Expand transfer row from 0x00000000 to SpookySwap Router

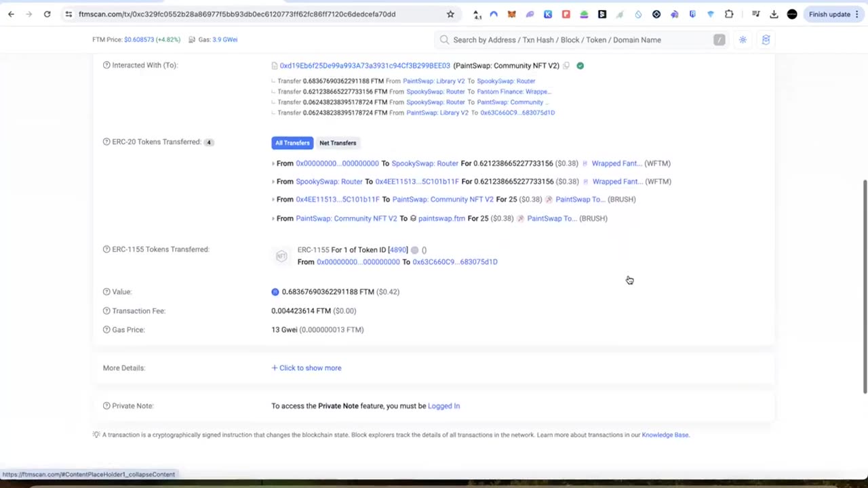pos(273,163)
